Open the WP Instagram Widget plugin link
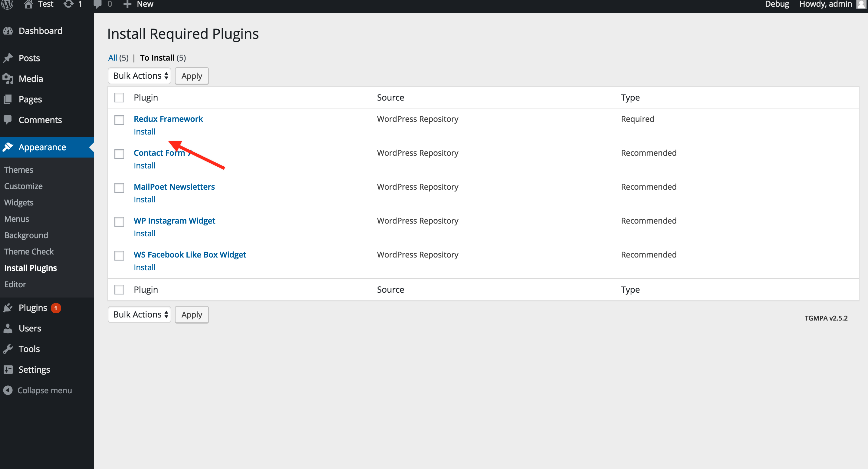868x469 pixels. [174, 221]
